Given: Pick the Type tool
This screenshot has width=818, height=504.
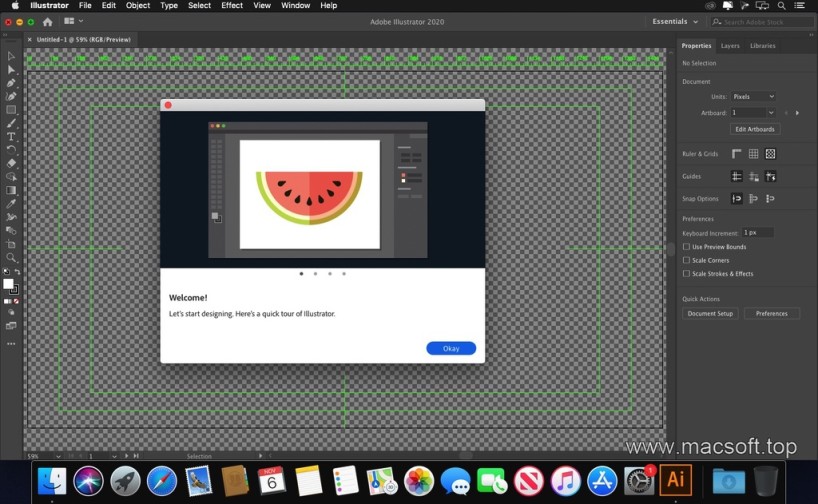Looking at the screenshot, I should point(11,136).
